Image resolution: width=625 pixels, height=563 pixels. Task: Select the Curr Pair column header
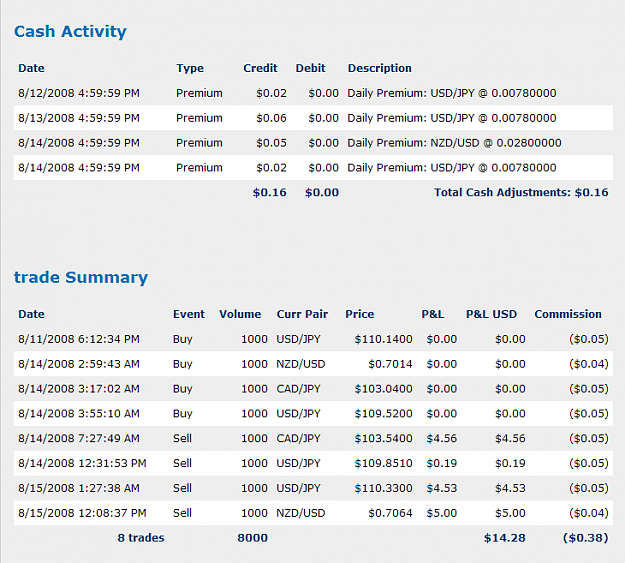(302, 314)
